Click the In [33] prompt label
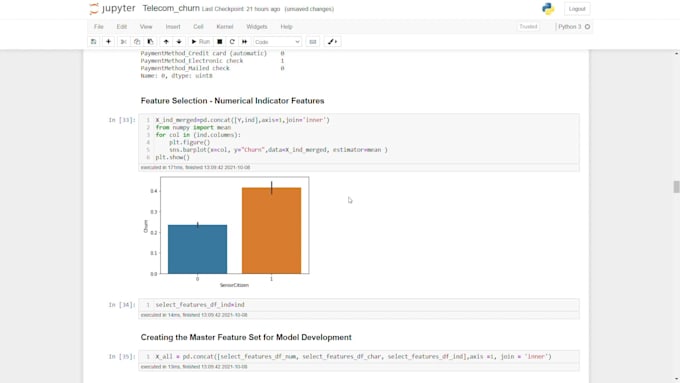This screenshot has width=680, height=383. (x=122, y=120)
